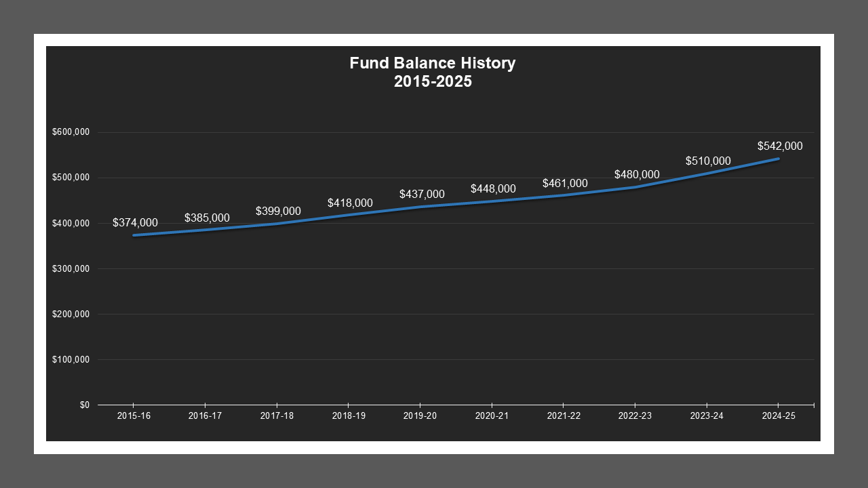This screenshot has width=868, height=488.
Task: Pick the $418,000 data label
Action: [350, 203]
